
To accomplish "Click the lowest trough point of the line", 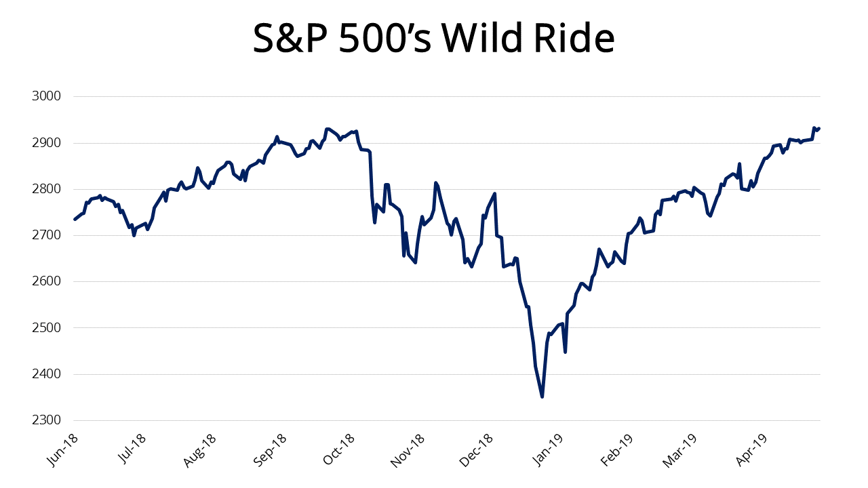I will (x=542, y=396).
